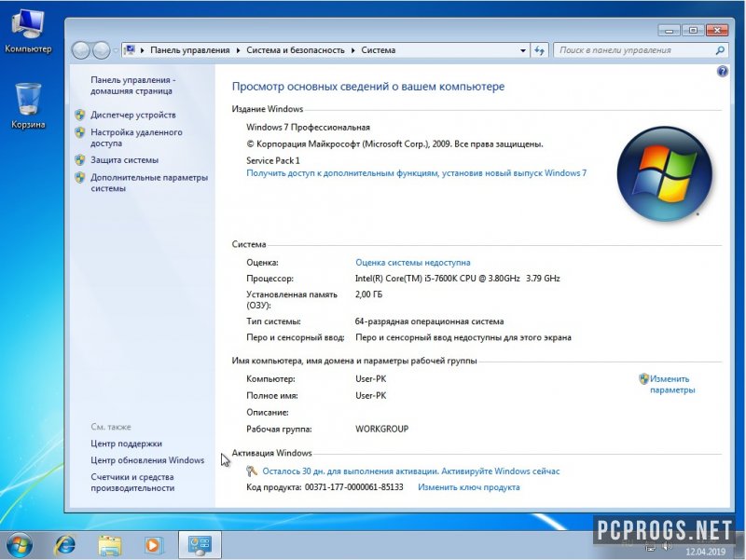746x560 pixels.
Task: Refresh the page with the refresh icon
Action: [x=539, y=50]
